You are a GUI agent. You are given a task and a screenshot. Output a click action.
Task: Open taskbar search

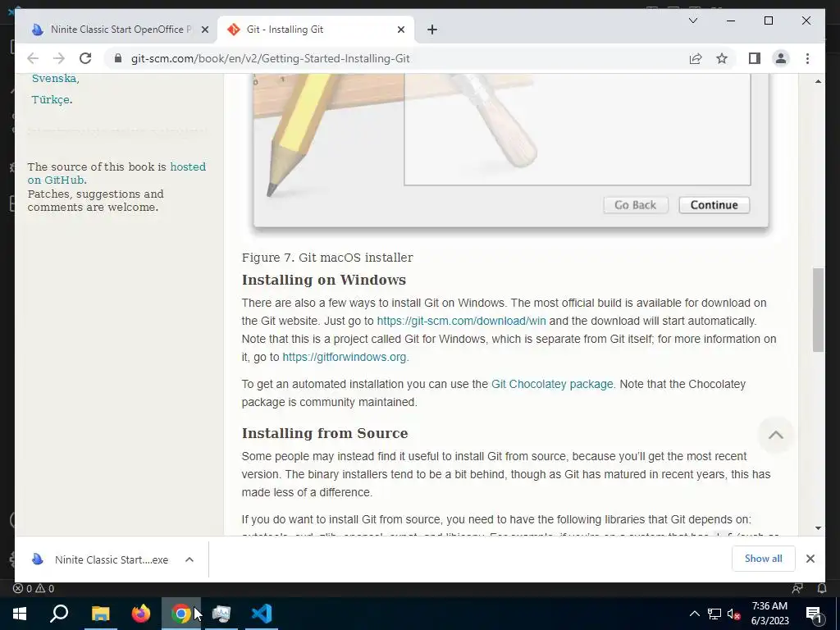[59, 614]
